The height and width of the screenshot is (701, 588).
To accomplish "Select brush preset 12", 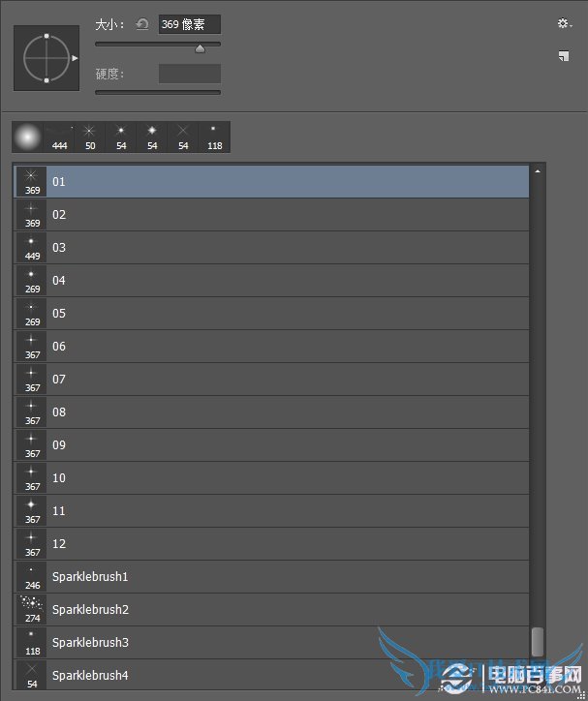I will [272, 543].
